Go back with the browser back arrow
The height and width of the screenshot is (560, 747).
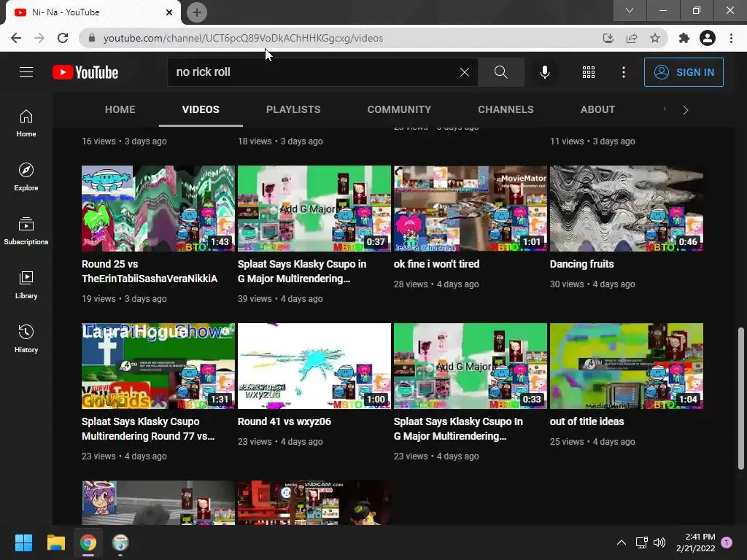[x=16, y=38]
